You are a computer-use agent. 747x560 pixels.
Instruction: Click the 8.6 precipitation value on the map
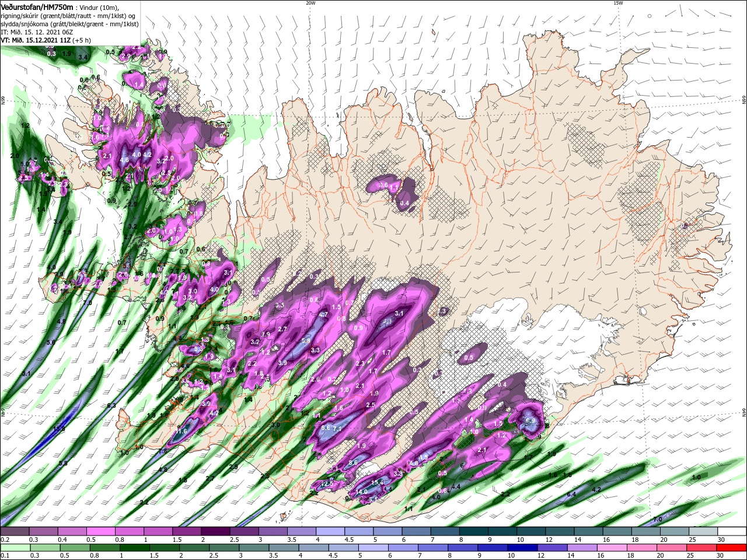352,463
